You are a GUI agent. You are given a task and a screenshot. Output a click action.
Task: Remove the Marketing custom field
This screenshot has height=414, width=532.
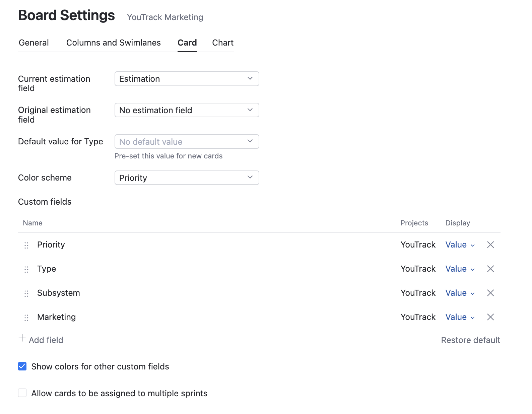tap(490, 317)
